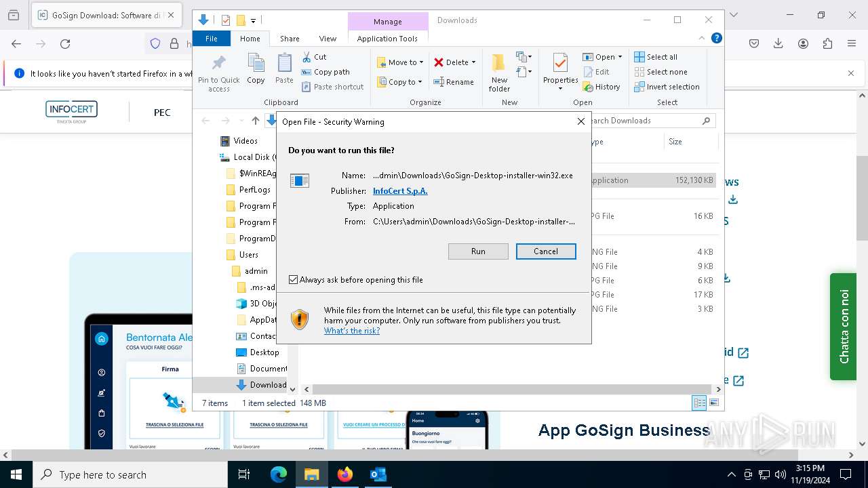Open the What's the risk link
The image size is (868, 488).
(352, 331)
